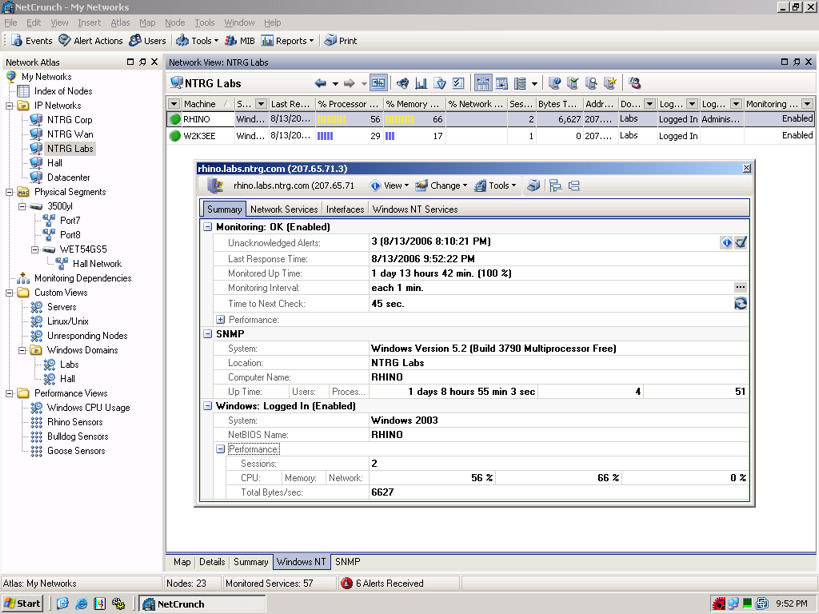The width and height of the screenshot is (819, 614).
Task: Click the acknowledge alerts checkmark icon
Action: tap(741, 242)
